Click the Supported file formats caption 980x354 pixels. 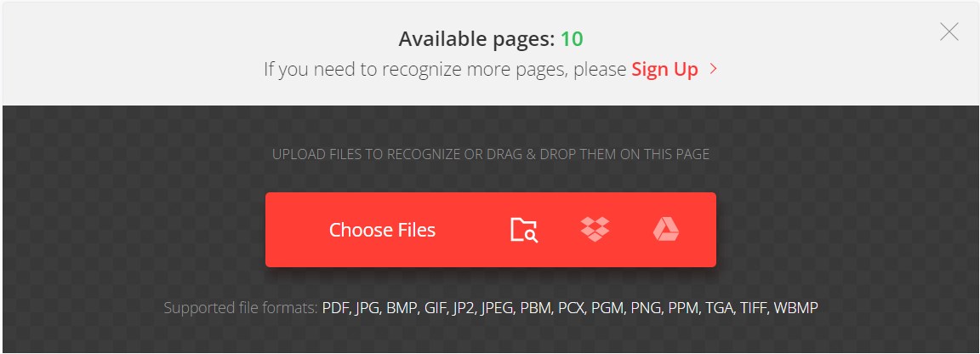(x=241, y=308)
